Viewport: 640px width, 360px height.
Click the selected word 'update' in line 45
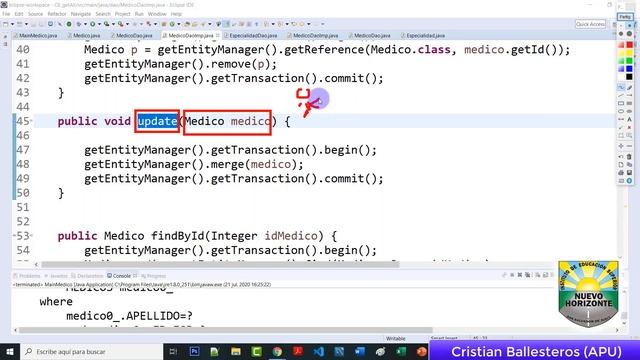click(157, 121)
